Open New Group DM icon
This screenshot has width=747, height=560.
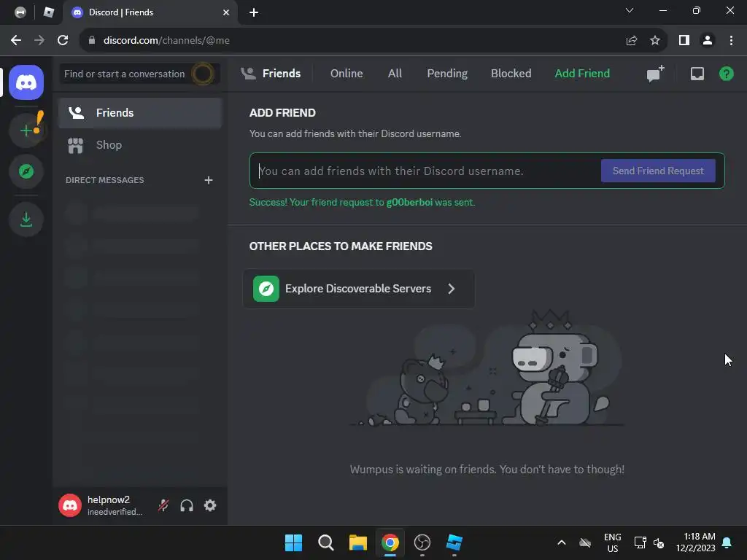(x=655, y=74)
